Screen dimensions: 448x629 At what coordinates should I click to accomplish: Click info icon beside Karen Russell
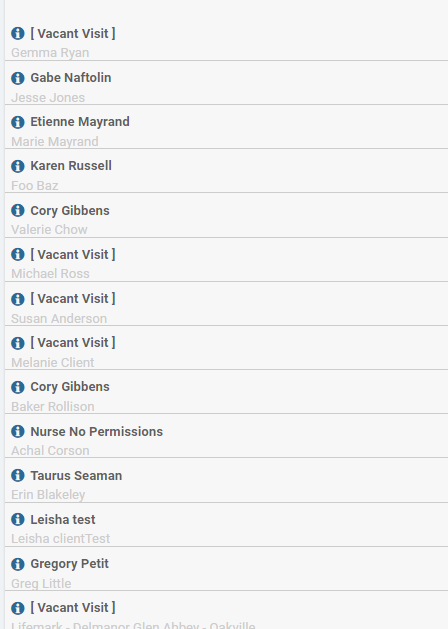tap(18, 166)
